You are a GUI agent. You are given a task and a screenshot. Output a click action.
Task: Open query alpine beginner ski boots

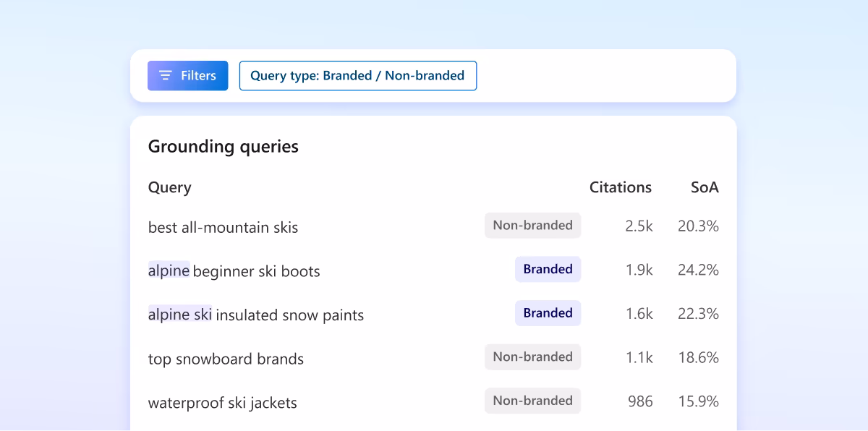tap(234, 271)
